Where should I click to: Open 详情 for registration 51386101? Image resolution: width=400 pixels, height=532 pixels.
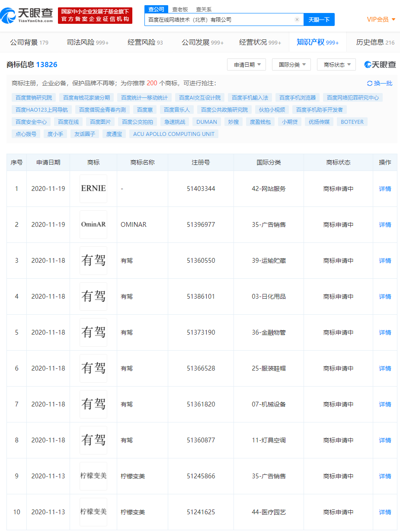385,297
